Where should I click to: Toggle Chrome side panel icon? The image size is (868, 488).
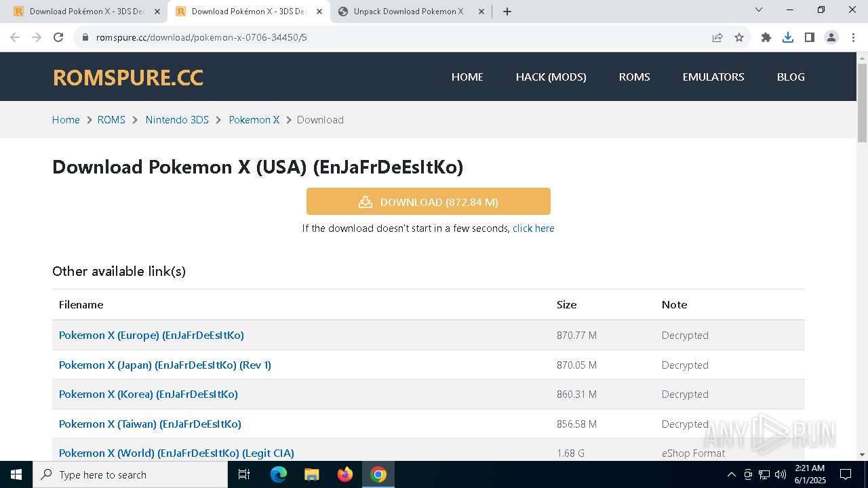810,37
